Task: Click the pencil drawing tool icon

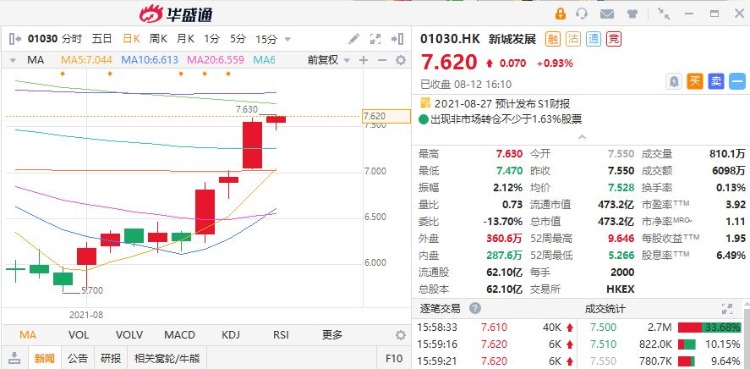Action: (353, 39)
